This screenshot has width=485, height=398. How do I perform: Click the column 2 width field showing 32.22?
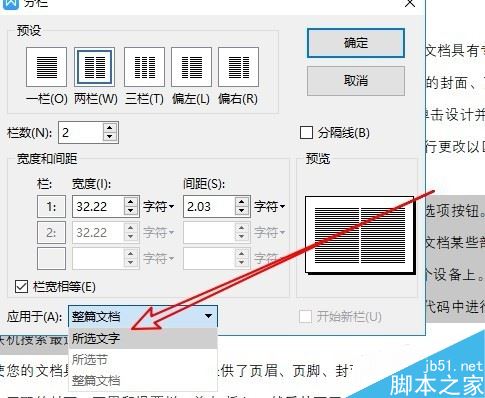(x=98, y=232)
